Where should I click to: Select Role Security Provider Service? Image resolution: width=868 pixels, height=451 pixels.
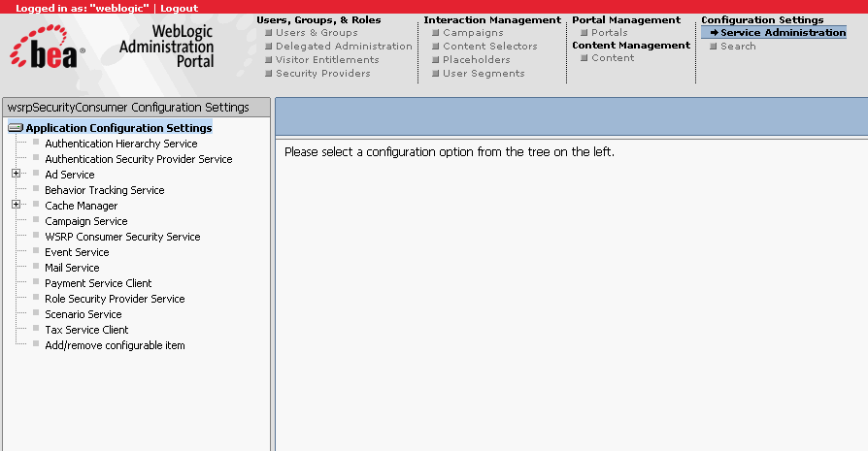[x=115, y=299]
